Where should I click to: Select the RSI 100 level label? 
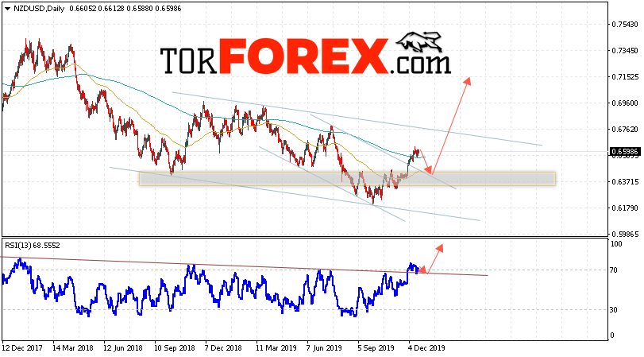616,244
